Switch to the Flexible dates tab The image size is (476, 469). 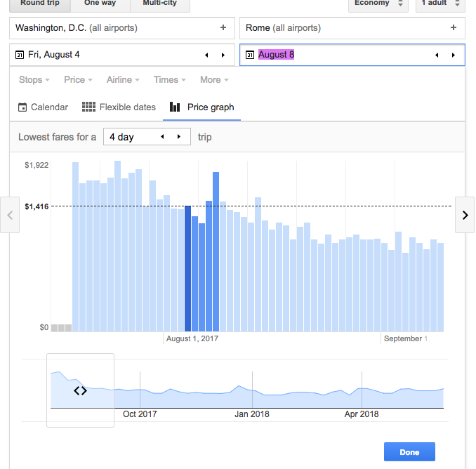[119, 107]
